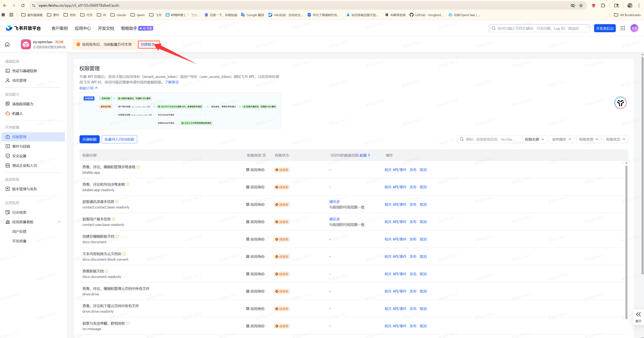
Task: Click the browser back arrow
Action: point(5,6)
